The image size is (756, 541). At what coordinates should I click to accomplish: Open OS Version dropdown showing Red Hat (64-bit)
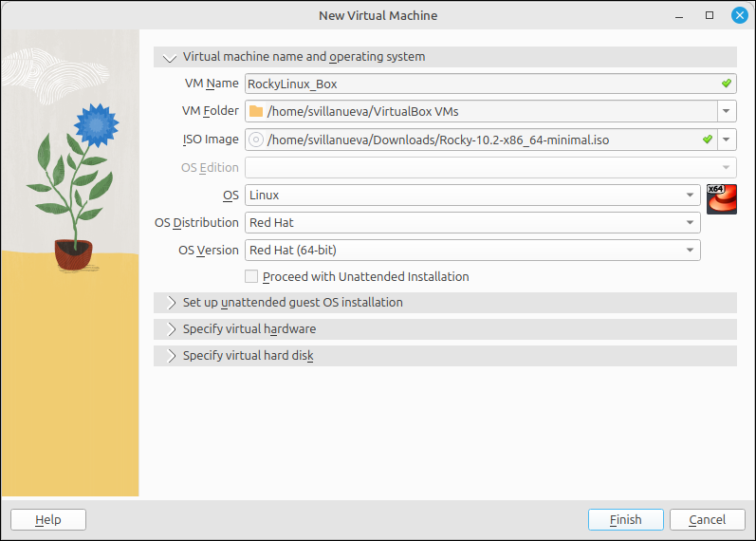[x=472, y=250]
